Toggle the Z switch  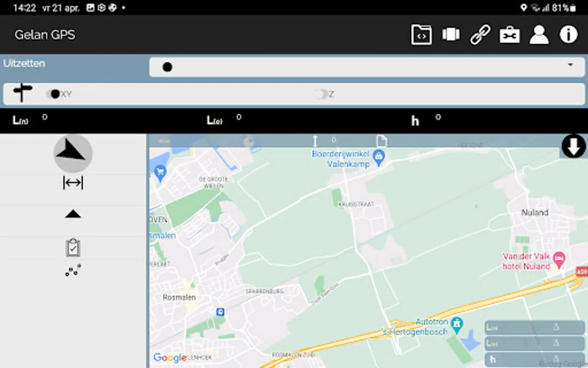(x=322, y=94)
